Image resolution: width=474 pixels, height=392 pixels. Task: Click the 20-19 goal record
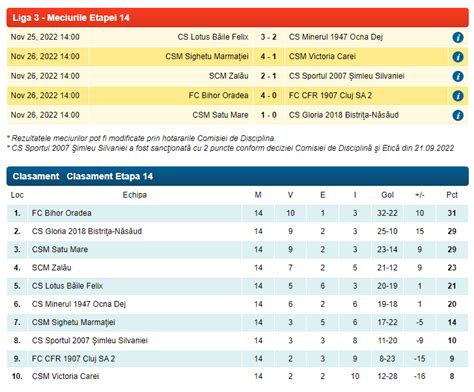387,286
